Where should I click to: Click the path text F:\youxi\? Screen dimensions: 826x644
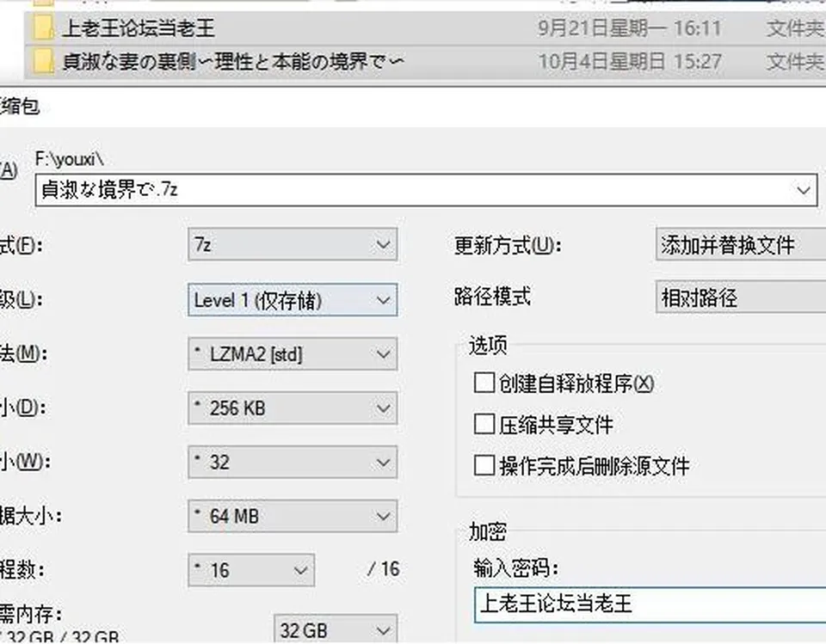click(70, 158)
